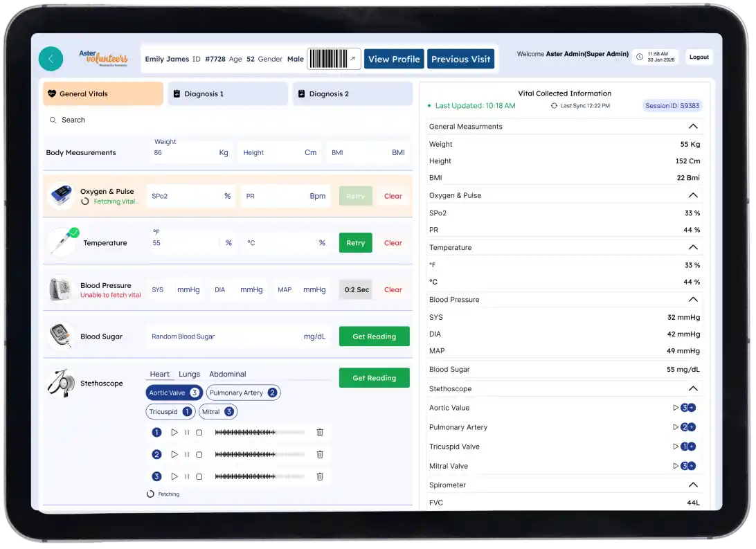
Task: Collapse the General Measurments section
Action: point(693,126)
